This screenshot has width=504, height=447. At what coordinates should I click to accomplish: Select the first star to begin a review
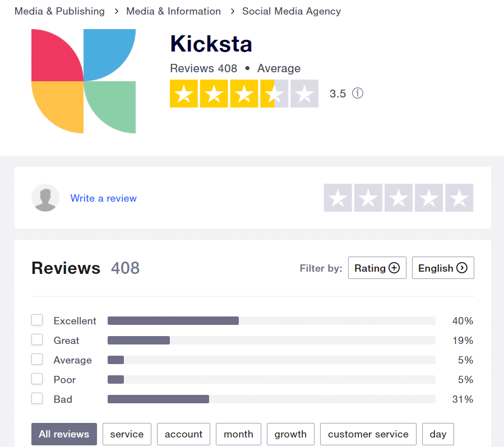(337, 198)
